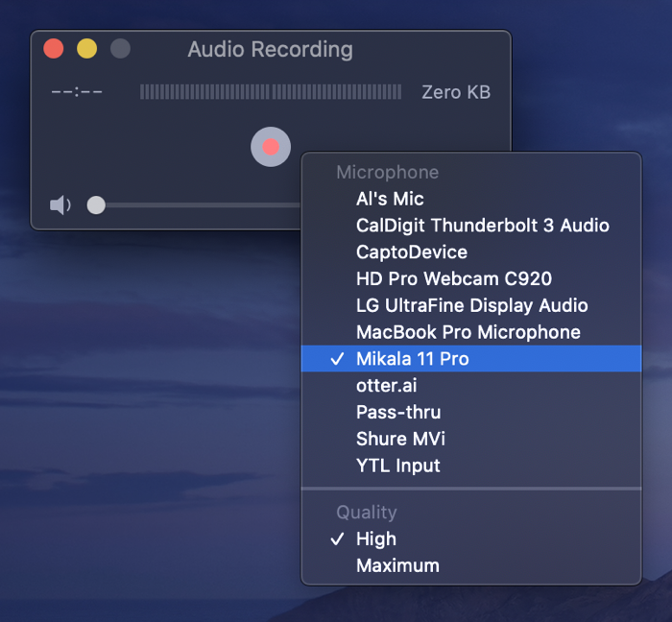
Task: Select otter.ai as input source
Action: click(386, 386)
